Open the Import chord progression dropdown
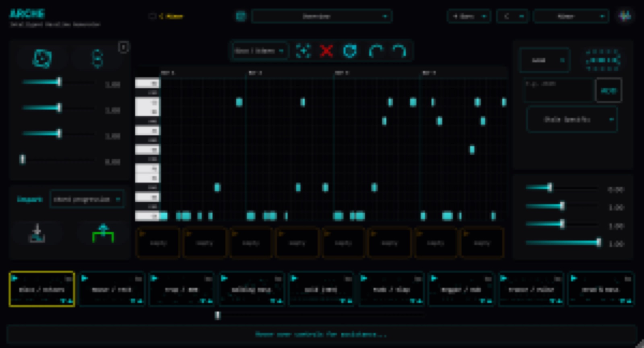This screenshot has height=348, width=644. [x=87, y=199]
